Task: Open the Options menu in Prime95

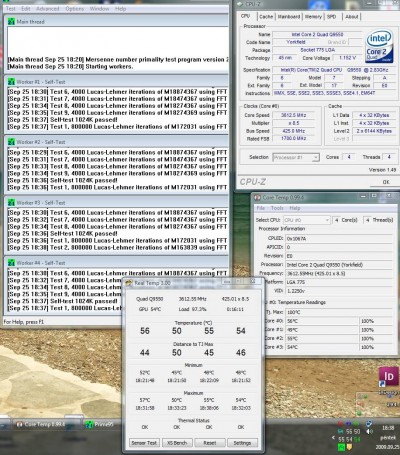Action: (x=75, y=9)
